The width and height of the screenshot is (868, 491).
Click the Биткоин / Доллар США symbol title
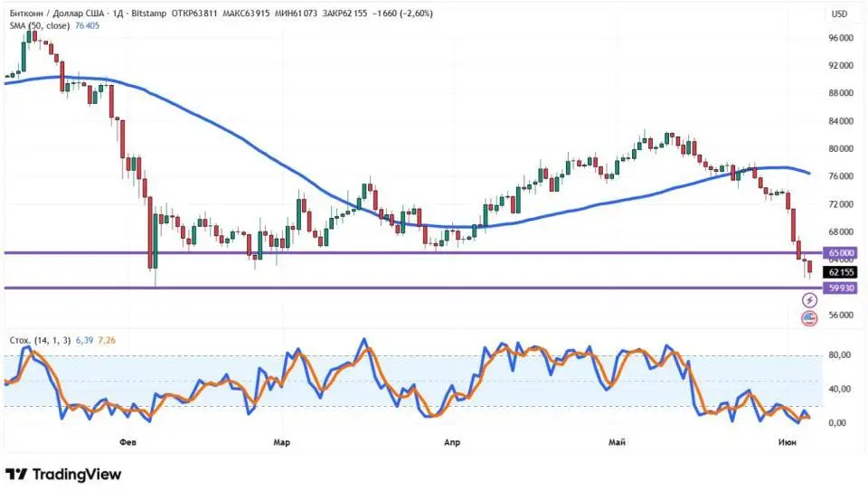coord(59,14)
